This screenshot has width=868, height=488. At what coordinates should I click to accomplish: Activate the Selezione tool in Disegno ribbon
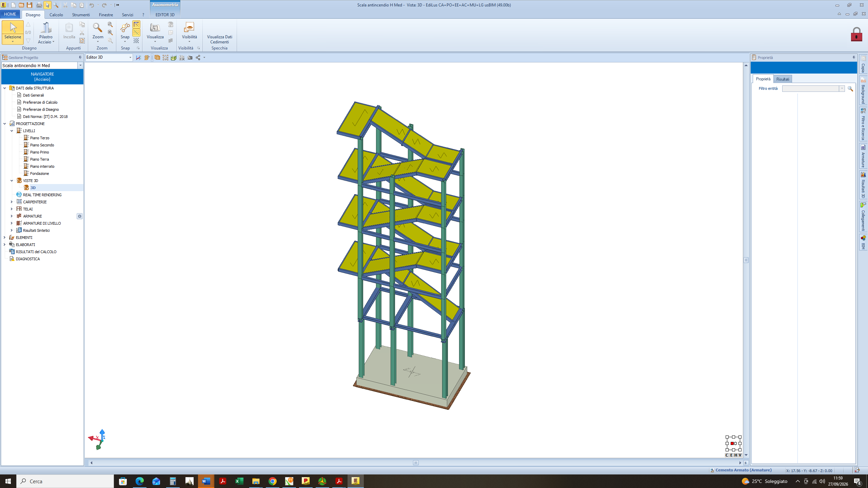click(x=13, y=32)
